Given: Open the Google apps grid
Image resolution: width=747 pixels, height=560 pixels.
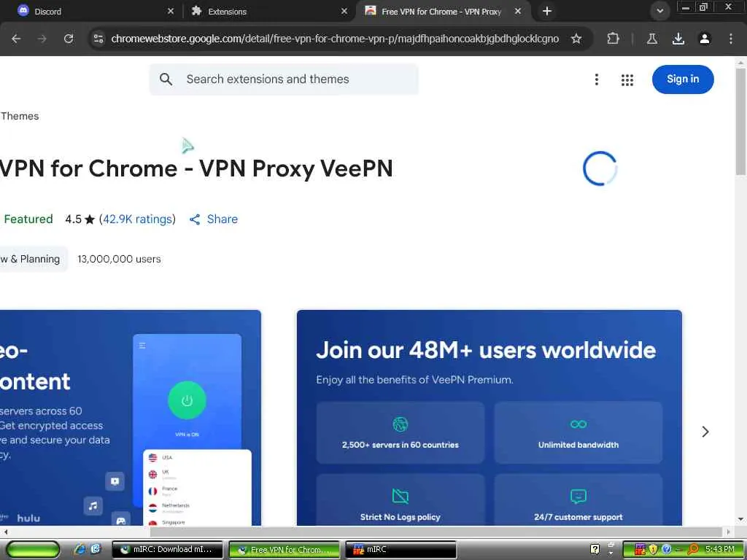Looking at the screenshot, I should coord(627,79).
